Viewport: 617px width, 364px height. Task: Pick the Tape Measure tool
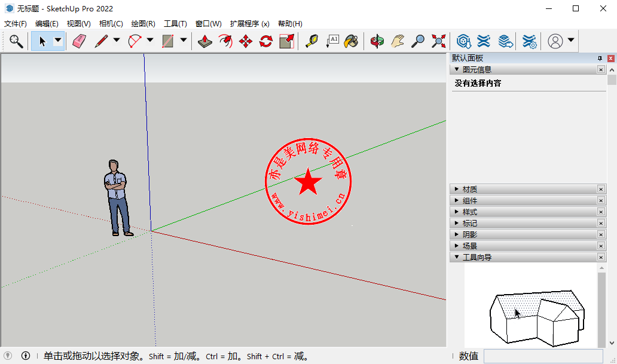click(x=311, y=41)
